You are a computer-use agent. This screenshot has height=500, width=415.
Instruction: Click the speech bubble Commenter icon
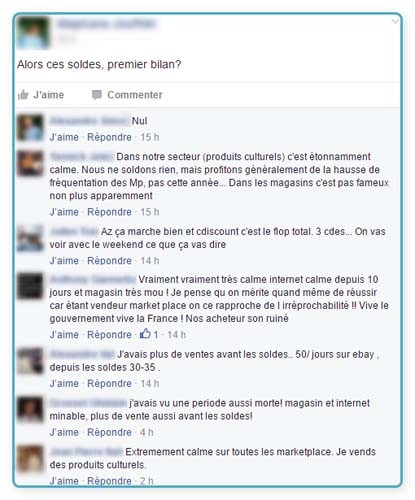97,95
